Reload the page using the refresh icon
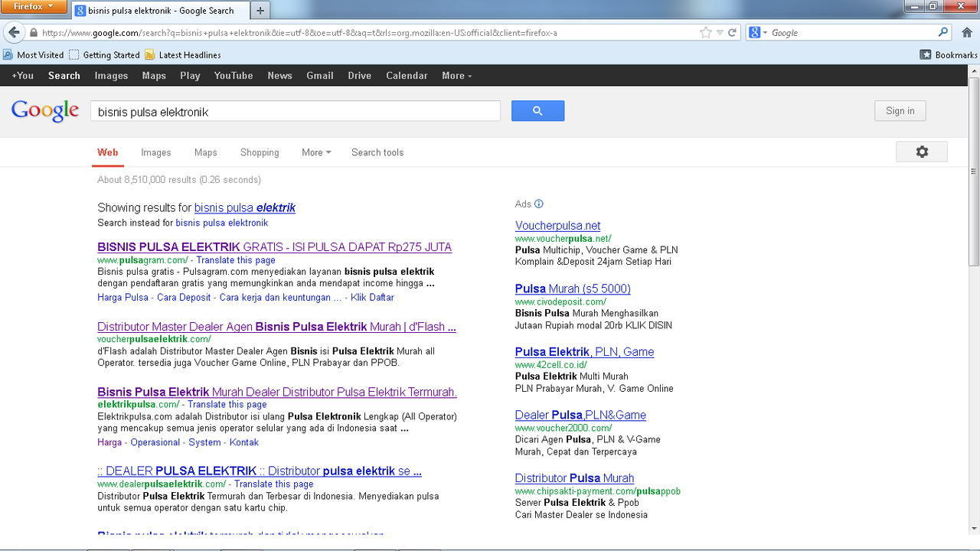Image resolution: width=980 pixels, height=551 pixels. [732, 33]
